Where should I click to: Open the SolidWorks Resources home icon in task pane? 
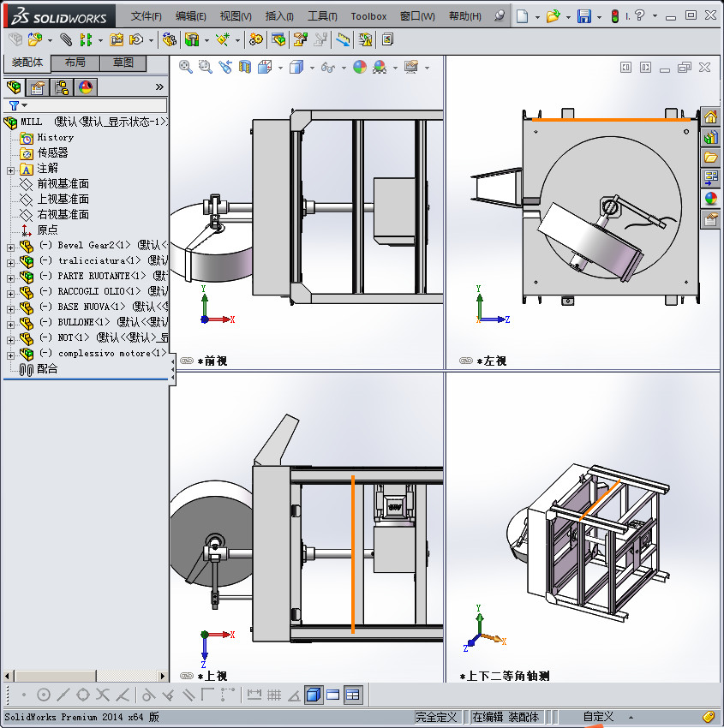710,117
